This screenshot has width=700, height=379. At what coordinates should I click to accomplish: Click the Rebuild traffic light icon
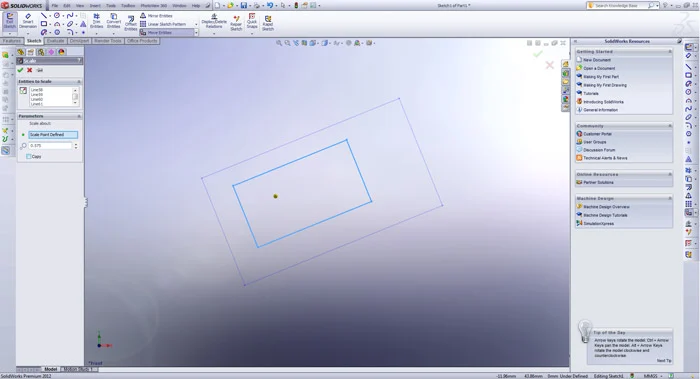tap(296, 5)
